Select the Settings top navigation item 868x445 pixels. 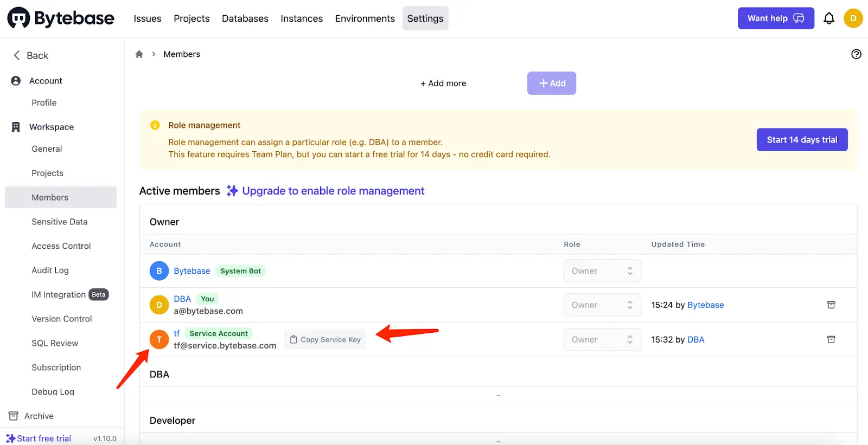pos(425,18)
